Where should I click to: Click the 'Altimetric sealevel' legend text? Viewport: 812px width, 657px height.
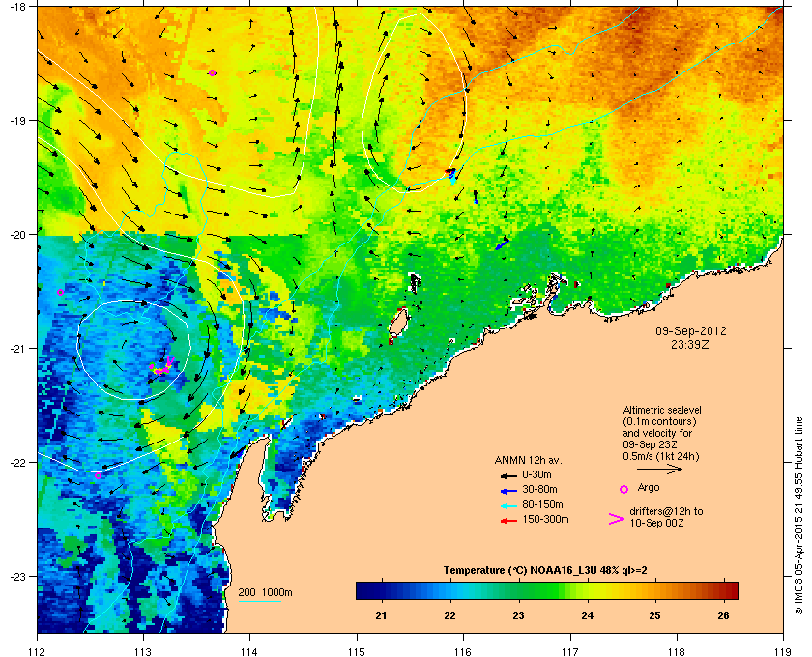coord(662,410)
